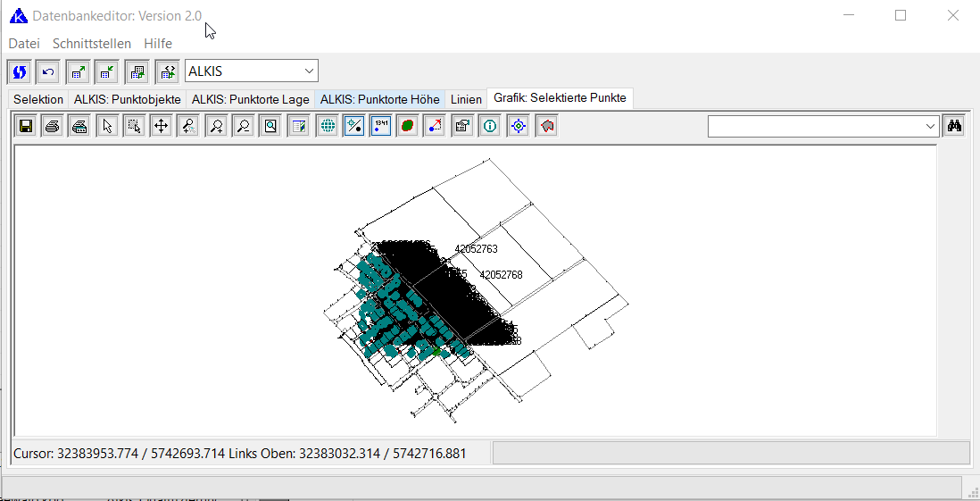The height and width of the screenshot is (501, 980).
Task: Maximize the Datenbankeditor window
Action: tap(900, 16)
